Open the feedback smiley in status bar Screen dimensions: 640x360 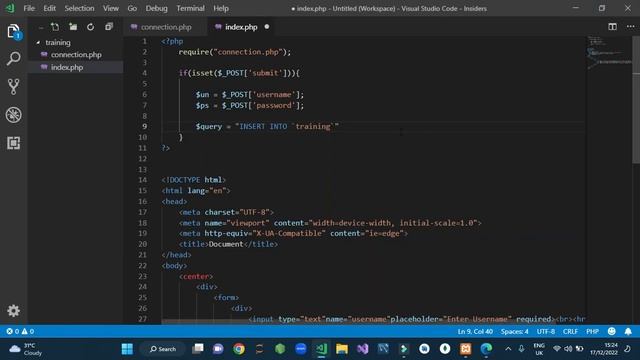[x=611, y=331]
